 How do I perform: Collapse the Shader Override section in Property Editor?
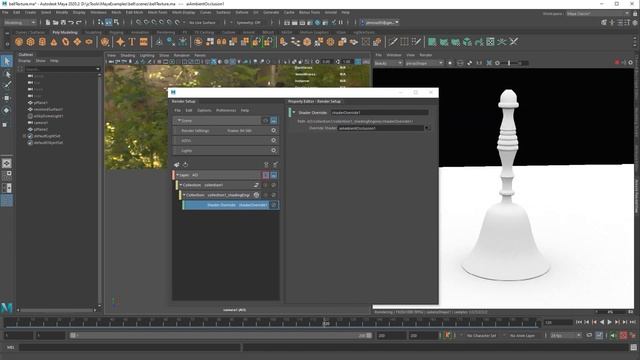coord(294,112)
